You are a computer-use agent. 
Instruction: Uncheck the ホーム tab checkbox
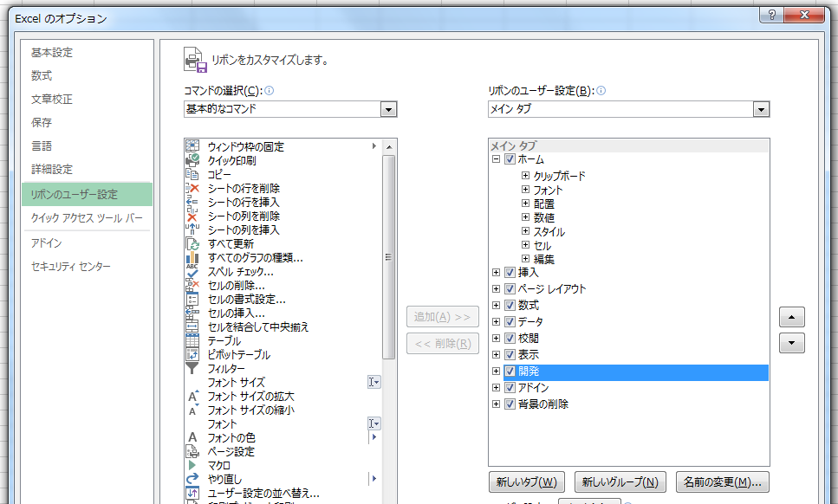[510, 159]
